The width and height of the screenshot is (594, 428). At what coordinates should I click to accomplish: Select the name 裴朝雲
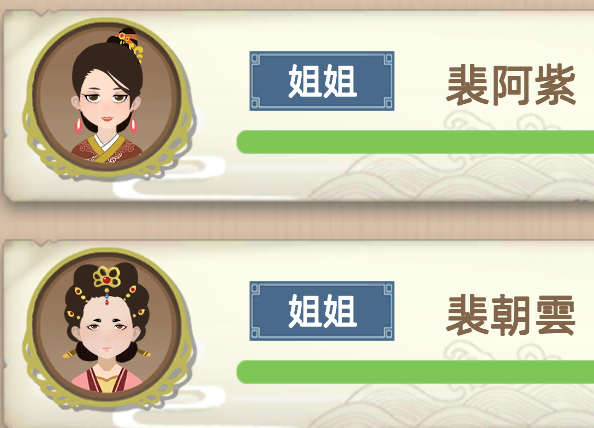[x=511, y=315]
